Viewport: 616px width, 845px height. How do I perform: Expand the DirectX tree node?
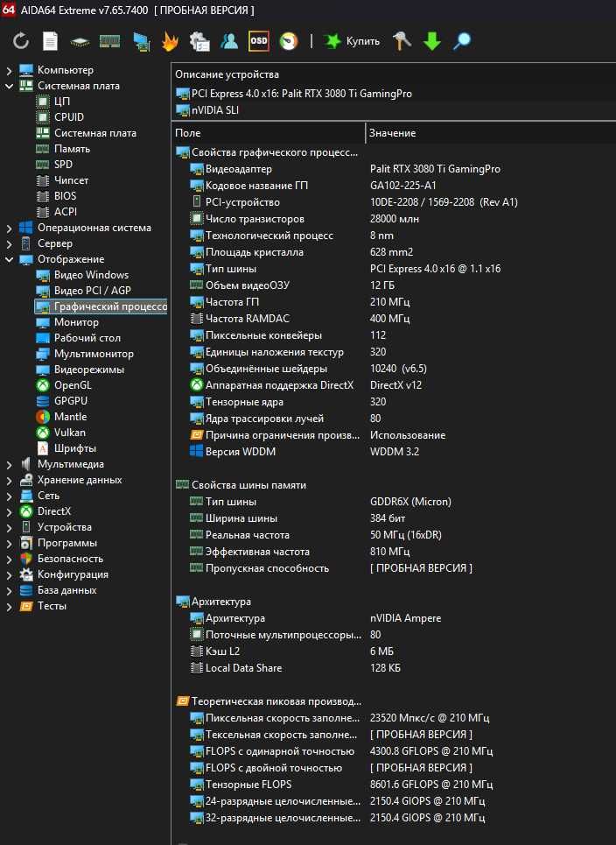tap(9, 511)
